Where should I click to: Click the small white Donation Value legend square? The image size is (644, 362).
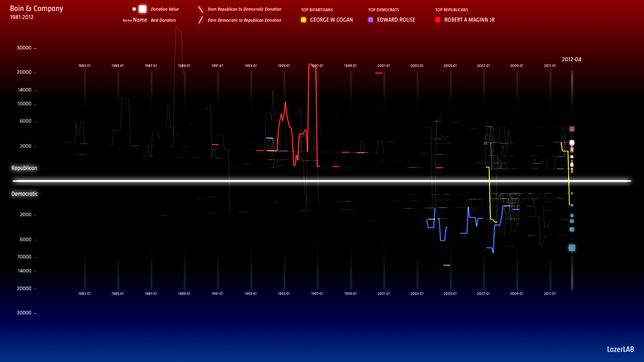(134, 9)
